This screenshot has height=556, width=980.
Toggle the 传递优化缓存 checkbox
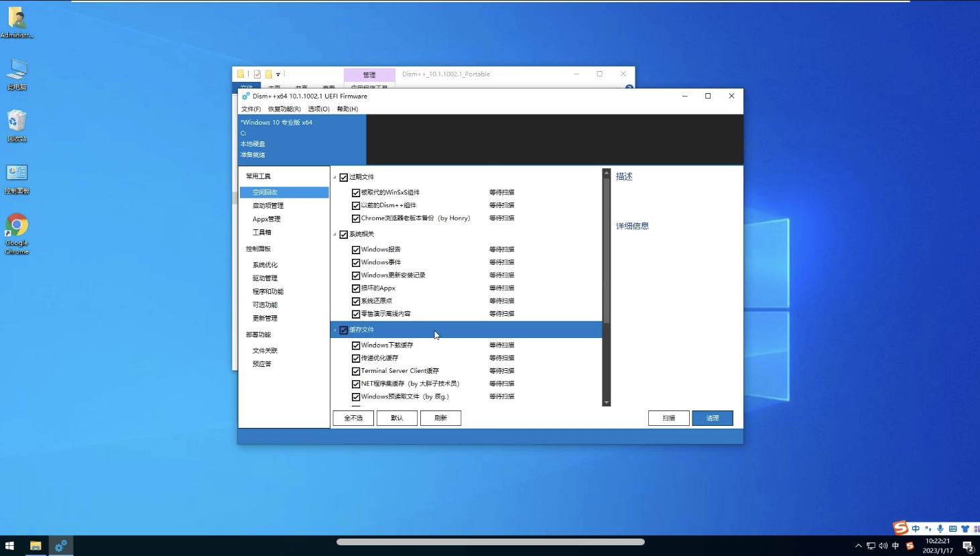click(356, 358)
